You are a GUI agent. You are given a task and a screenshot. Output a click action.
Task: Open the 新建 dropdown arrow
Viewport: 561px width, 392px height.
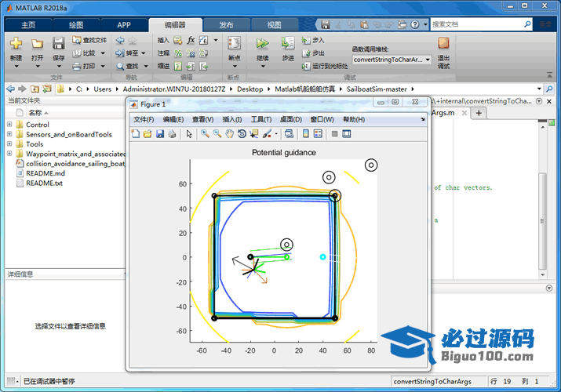point(16,66)
